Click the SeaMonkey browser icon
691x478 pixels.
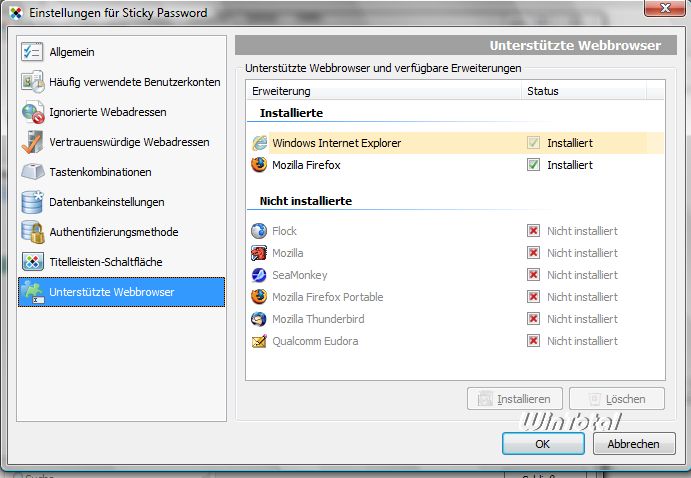259,275
